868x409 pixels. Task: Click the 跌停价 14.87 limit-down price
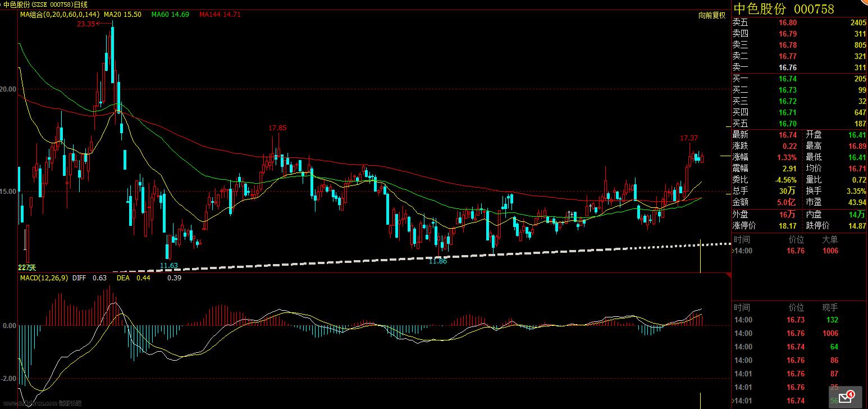tap(857, 226)
